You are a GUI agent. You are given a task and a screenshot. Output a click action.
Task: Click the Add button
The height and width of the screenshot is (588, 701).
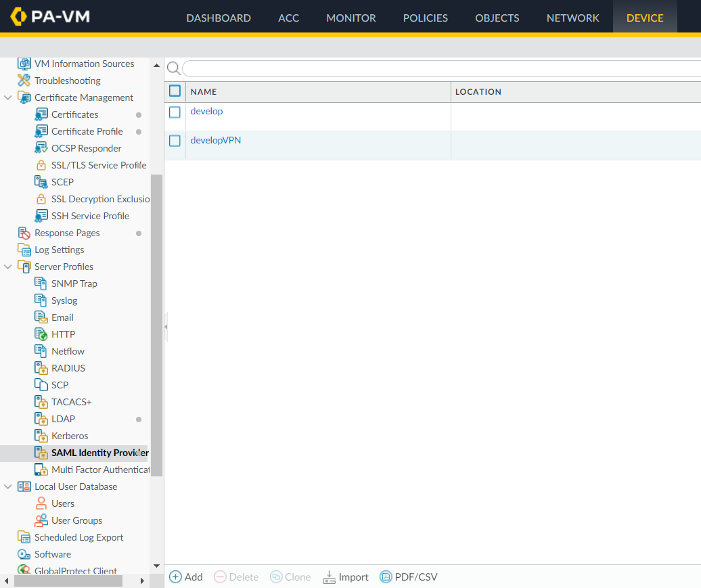pos(186,577)
